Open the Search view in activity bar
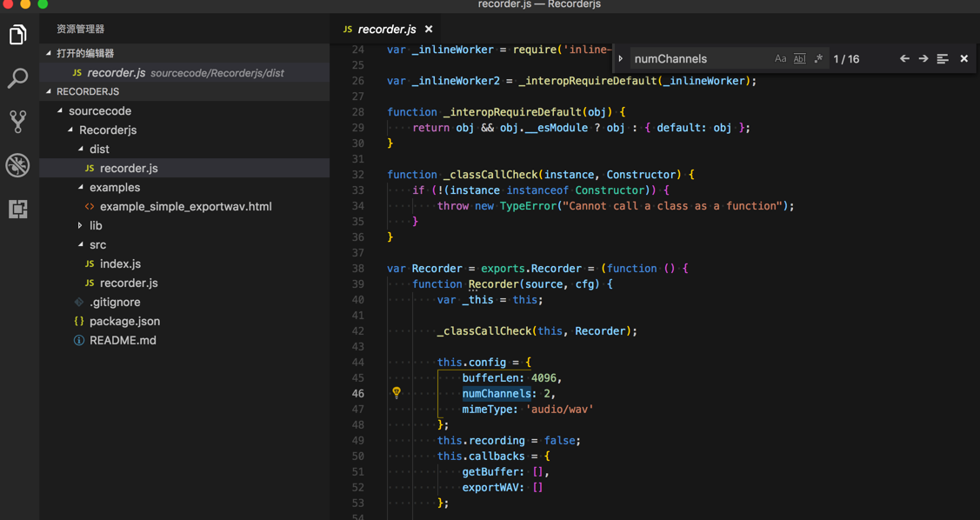The width and height of the screenshot is (980, 520). pyautogui.click(x=18, y=78)
